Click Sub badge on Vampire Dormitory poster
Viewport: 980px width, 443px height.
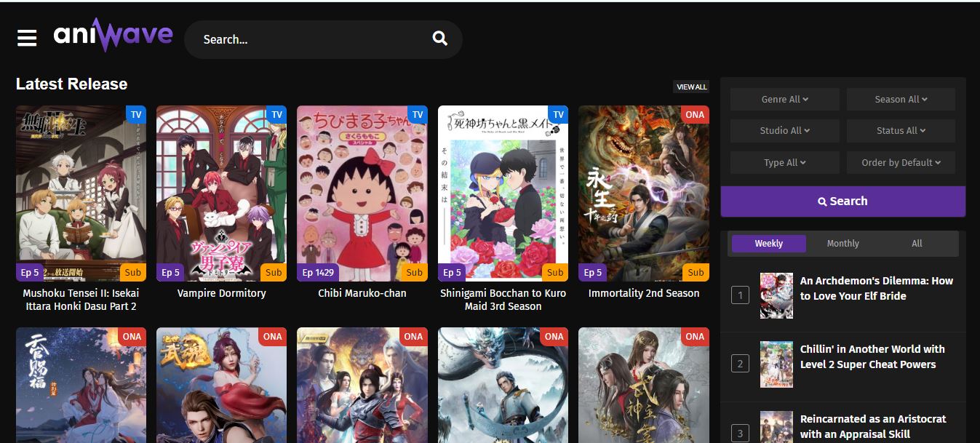click(x=274, y=273)
